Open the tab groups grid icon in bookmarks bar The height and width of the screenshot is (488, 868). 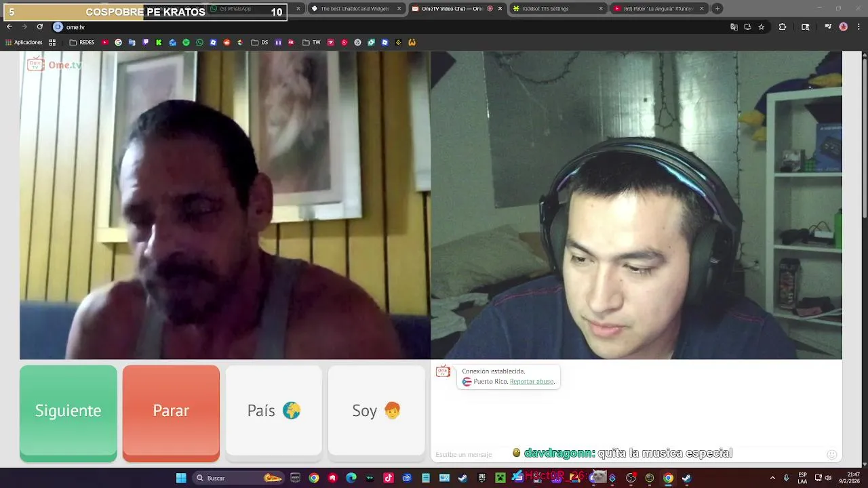[x=52, y=42]
